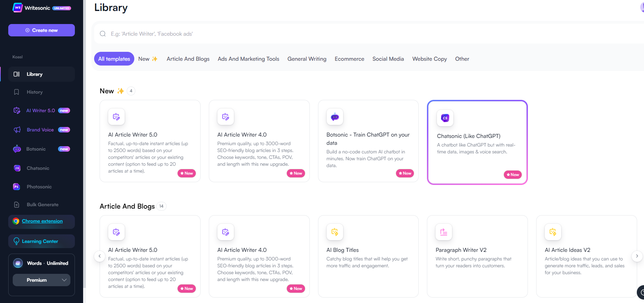The width and height of the screenshot is (644, 303).
Task: Open Botsonic from the sidebar
Action: [36, 149]
